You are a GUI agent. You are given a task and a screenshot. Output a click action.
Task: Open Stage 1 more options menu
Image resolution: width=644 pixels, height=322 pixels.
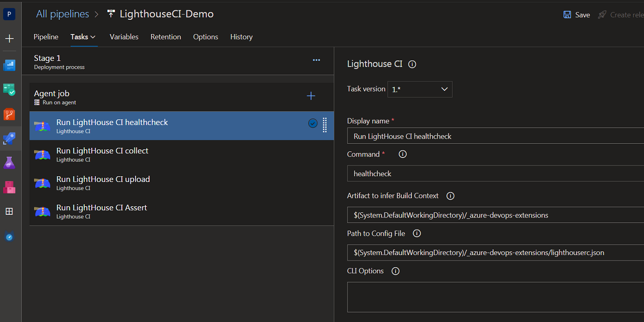pos(316,60)
